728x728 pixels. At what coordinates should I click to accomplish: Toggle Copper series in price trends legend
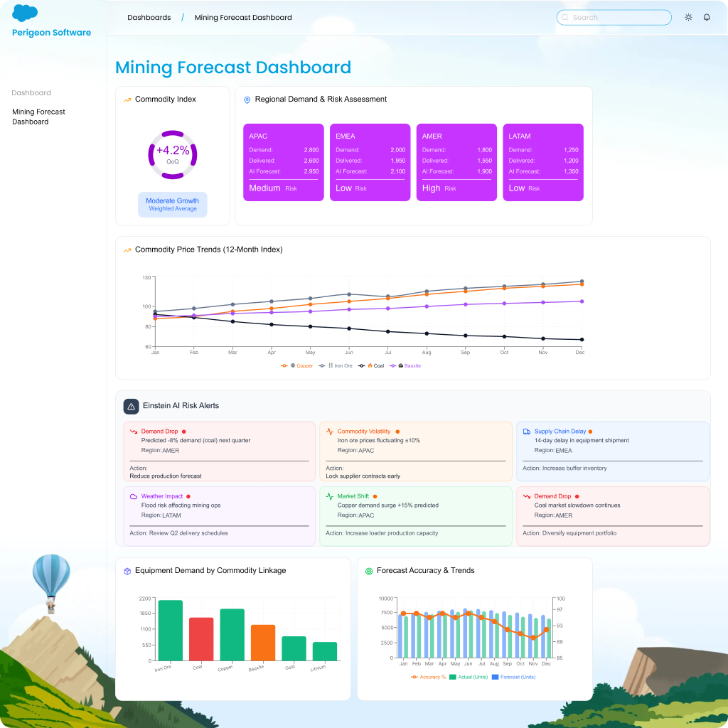coord(297,365)
